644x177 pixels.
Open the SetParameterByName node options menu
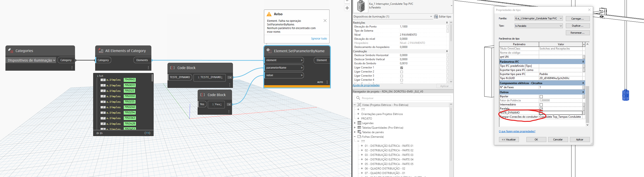[327, 82]
